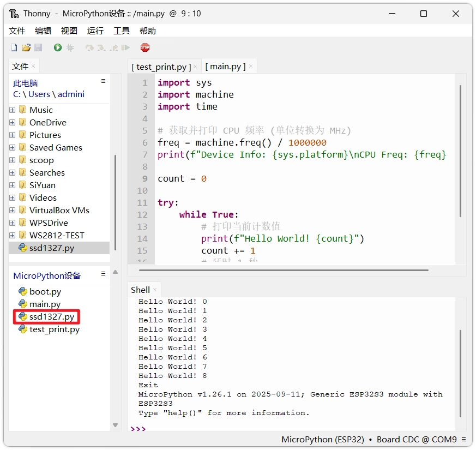Click the Open file folder icon
Screen dimensions: 476x450
[26, 48]
